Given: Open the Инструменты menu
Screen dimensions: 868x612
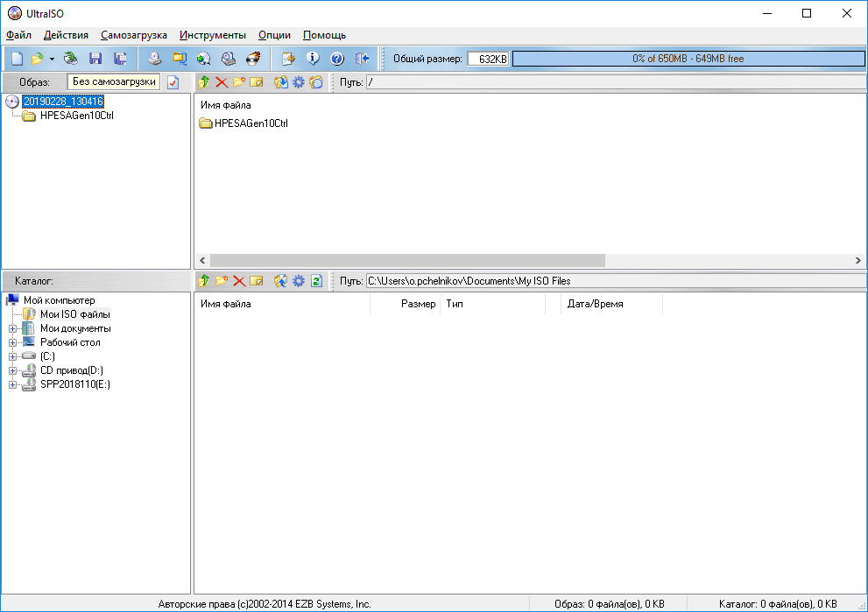Looking at the screenshot, I should (x=212, y=35).
